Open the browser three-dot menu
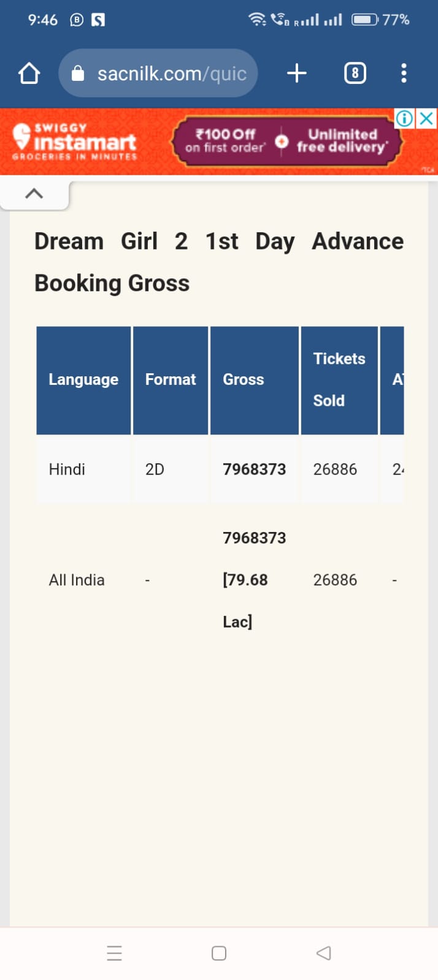The width and height of the screenshot is (438, 980). pos(403,74)
